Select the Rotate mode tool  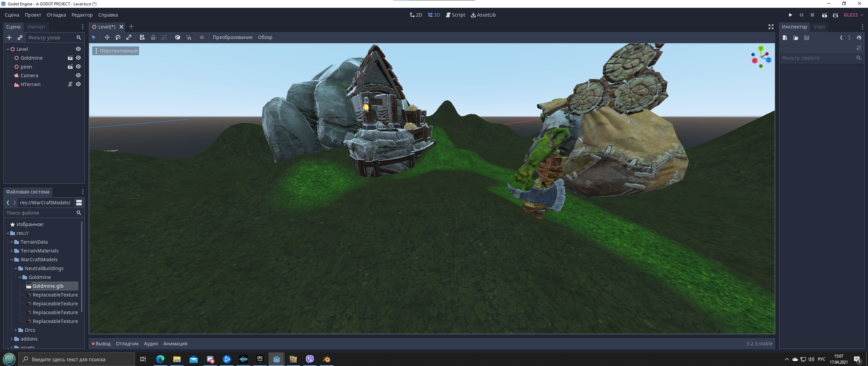coord(118,37)
